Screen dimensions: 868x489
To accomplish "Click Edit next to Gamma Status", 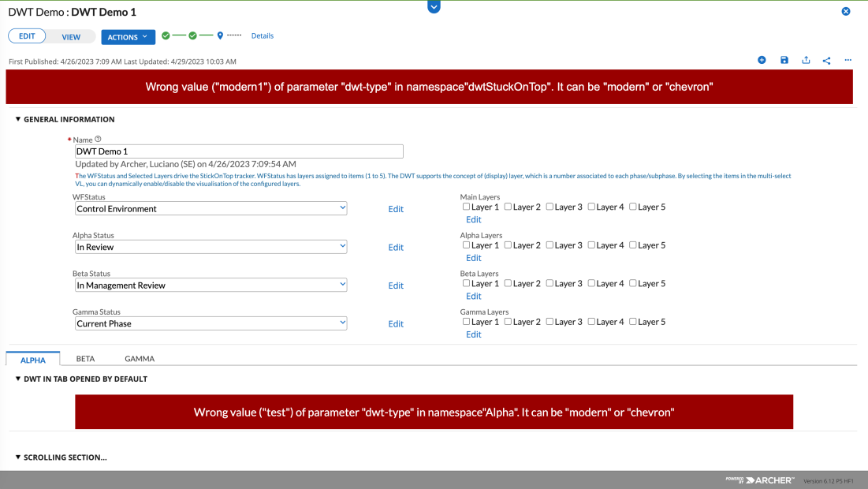I will tap(396, 323).
